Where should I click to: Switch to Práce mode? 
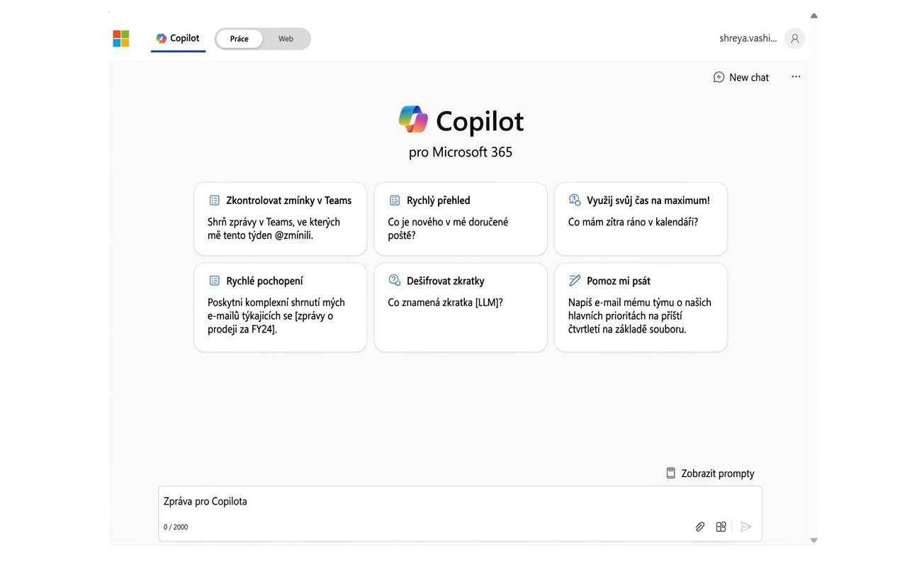240,39
